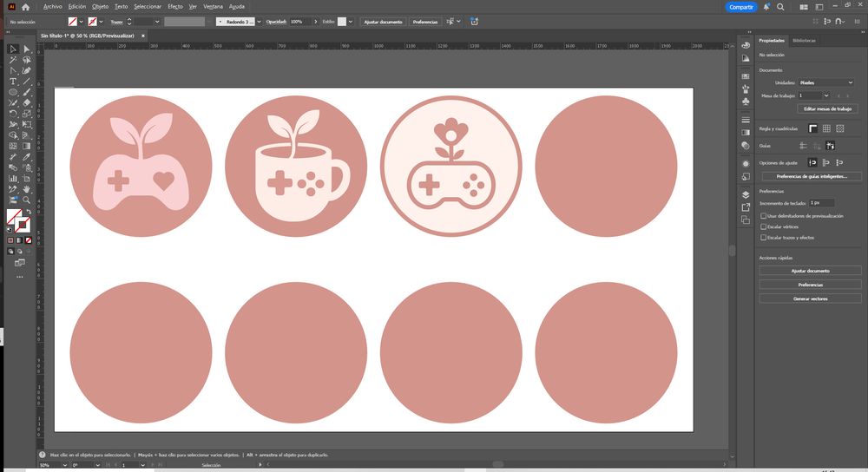Click Generar vectores button
The height and width of the screenshot is (472, 868).
point(811,298)
